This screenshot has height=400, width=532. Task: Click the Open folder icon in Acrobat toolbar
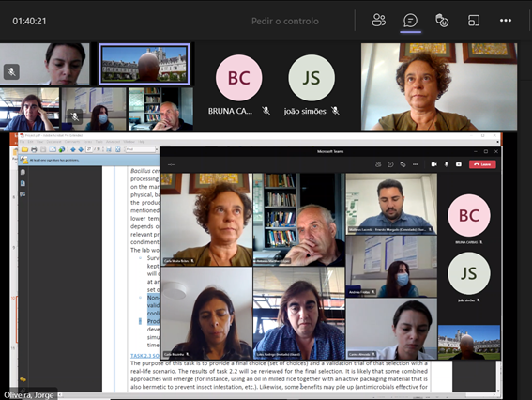click(24, 149)
